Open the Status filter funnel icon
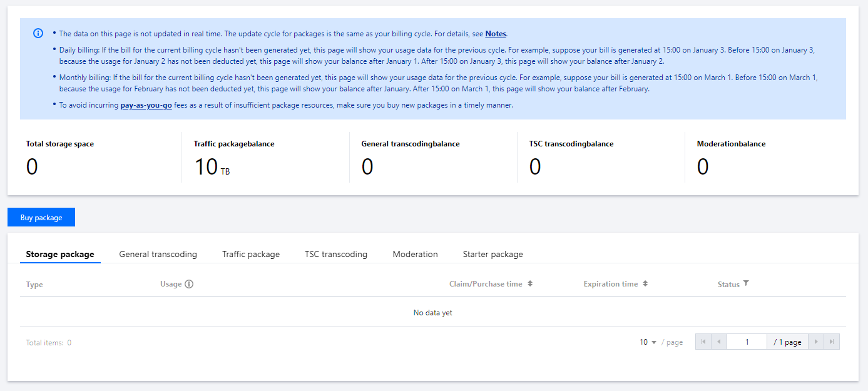The image size is (868, 391). 746,284
